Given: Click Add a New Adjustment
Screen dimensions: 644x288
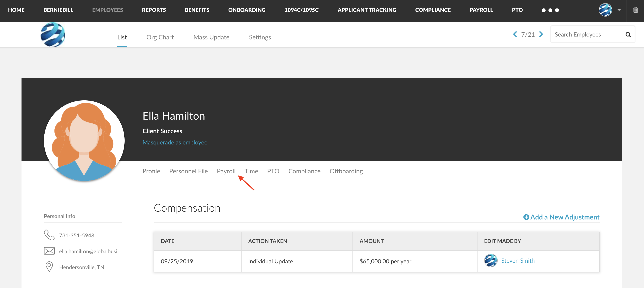Looking at the screenshot, I should tap(561, 217).
